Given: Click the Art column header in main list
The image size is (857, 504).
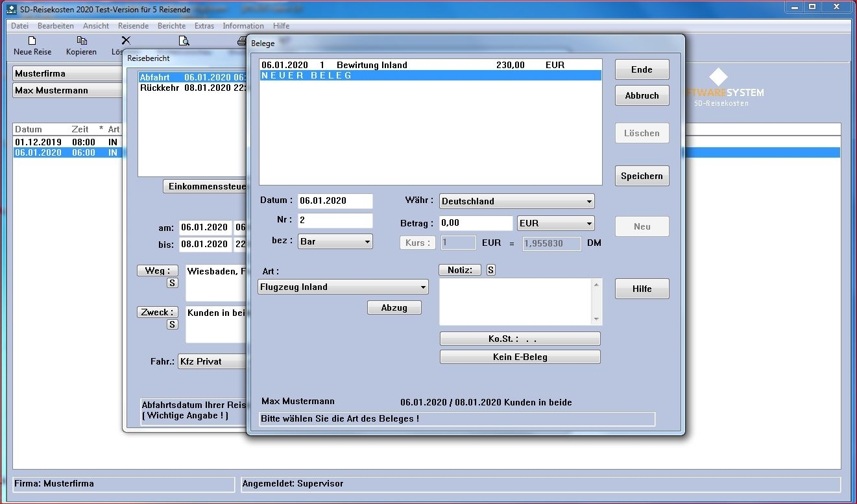Looking at the screenshot, I should point(114,129).
